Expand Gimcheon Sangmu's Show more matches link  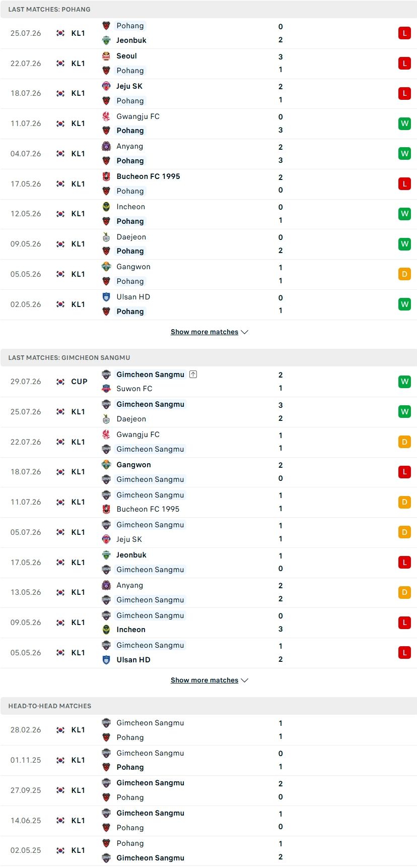point(204,680)
